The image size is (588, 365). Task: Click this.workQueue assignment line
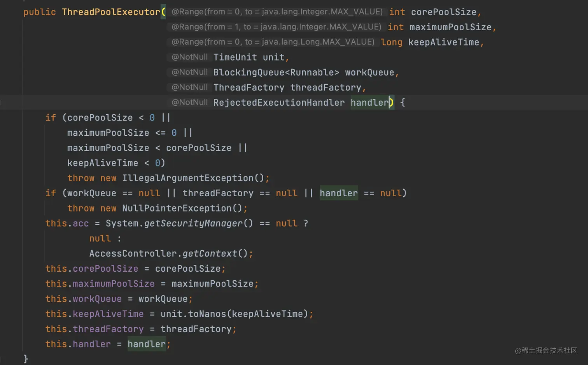119,299
